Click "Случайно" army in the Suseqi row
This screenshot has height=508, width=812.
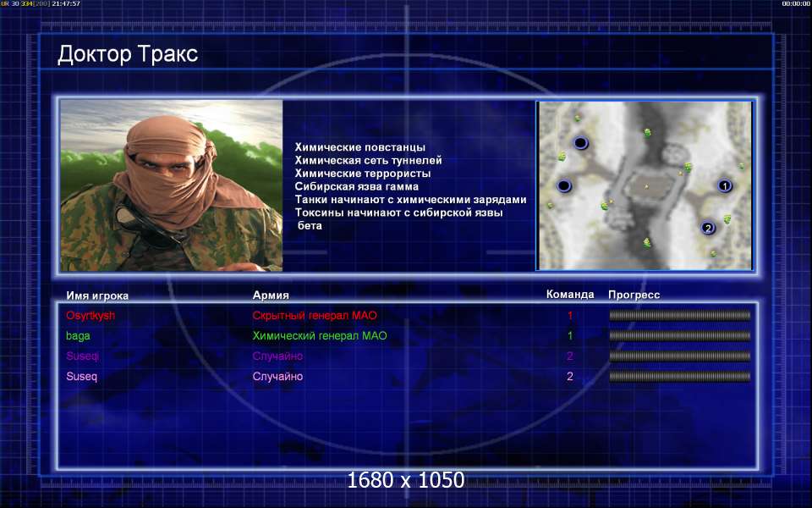pos(277,356)
